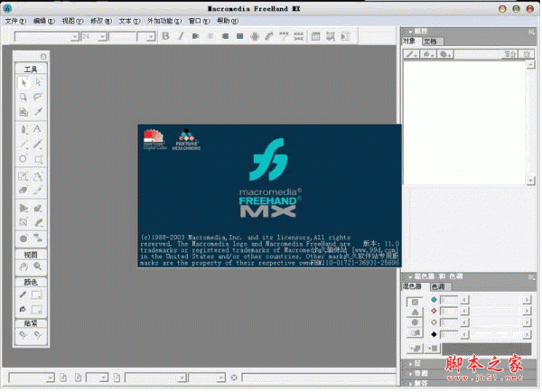Click the Italic I toolbar icon
542x392 pixels.
pyautogui.click(x=181, y=36)
